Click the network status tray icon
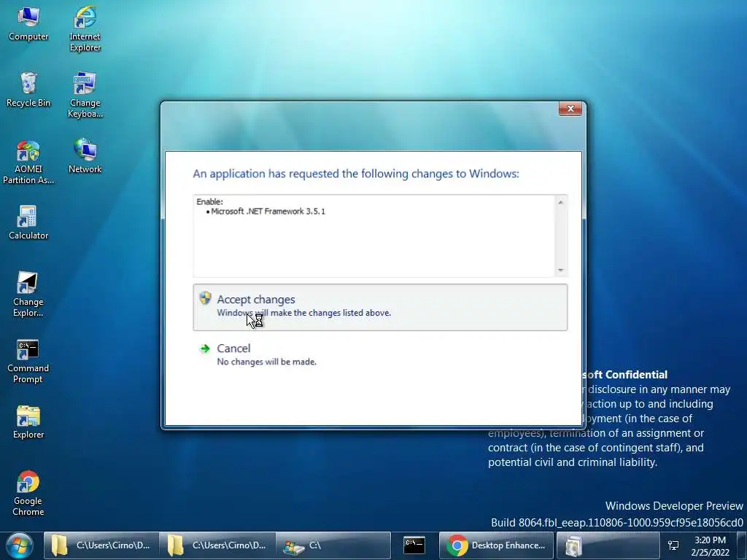747x560 pixels. 673,545
